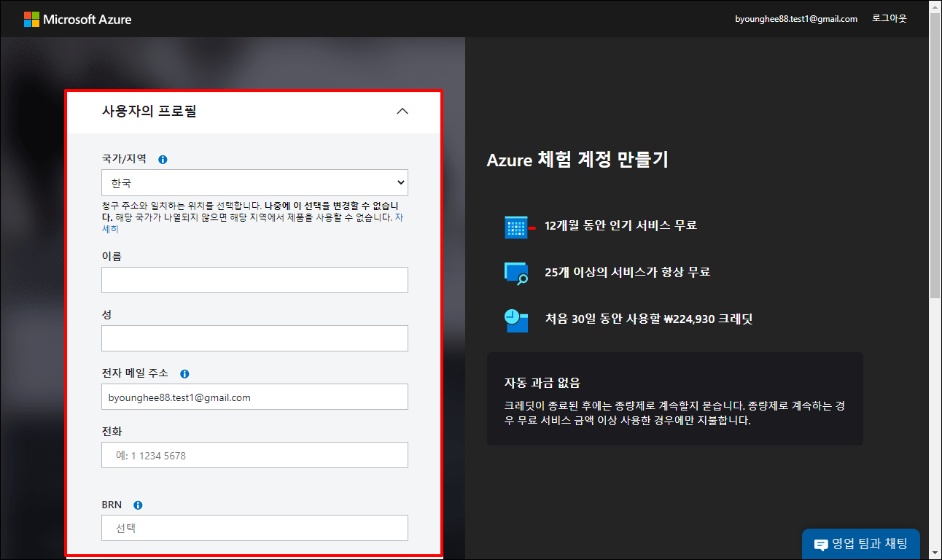Click the info icon next to 국가/지역

[x=163, y=159]
